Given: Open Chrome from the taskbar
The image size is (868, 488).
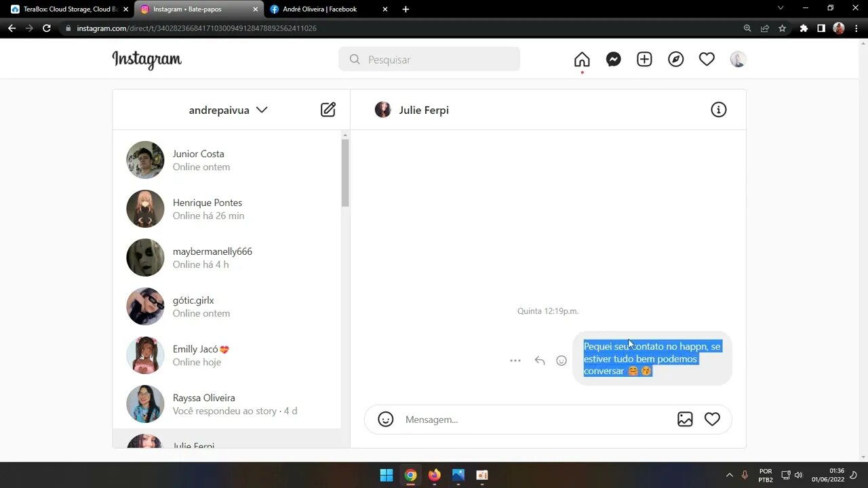Looking at the screenshot, I should click(410, 475).
